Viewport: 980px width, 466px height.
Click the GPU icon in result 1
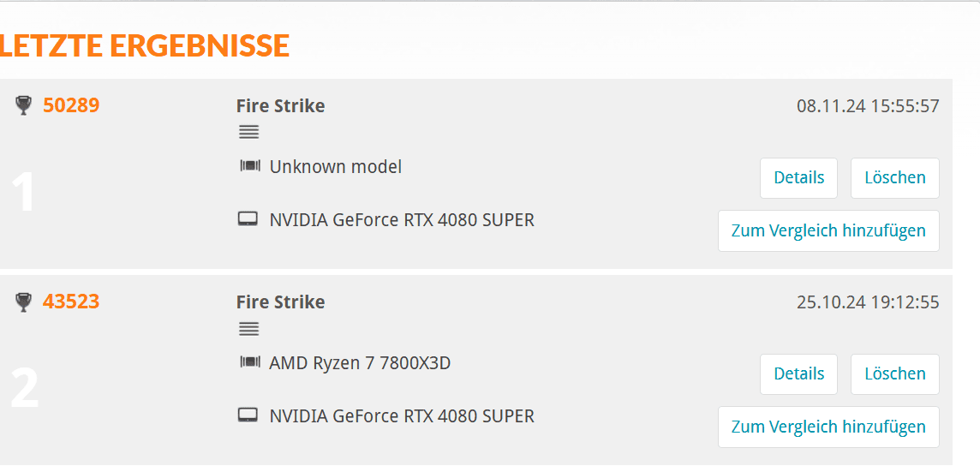pyautogui.click(x=248, y=219)
